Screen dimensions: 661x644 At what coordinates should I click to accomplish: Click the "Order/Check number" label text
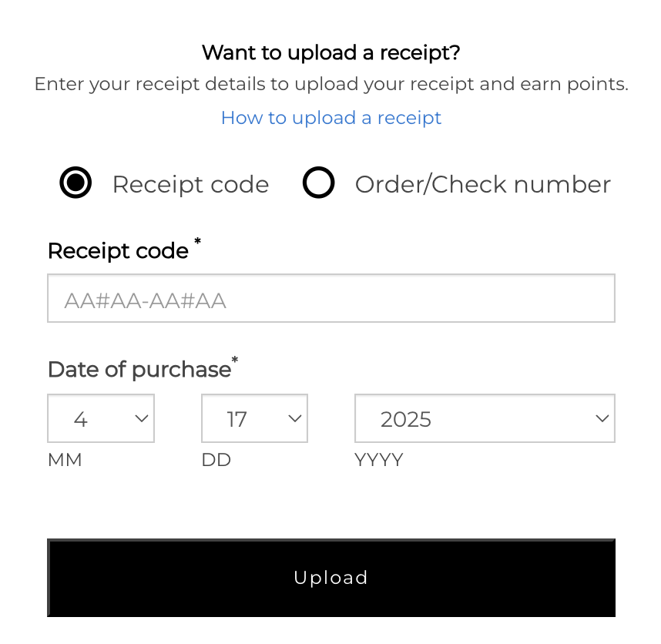click(x=482, y=185)
